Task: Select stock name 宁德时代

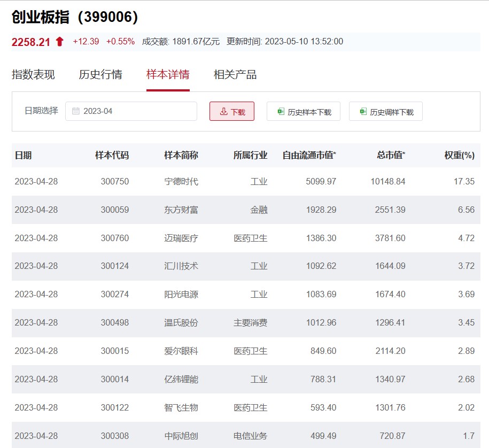Action: (181, 182)
